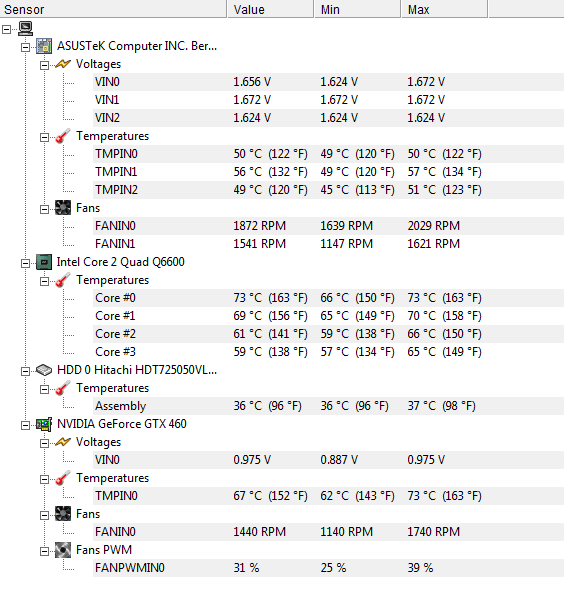The image size is (564, 606).
Task: Click the Fans PWM icon
Action: [x=63, y=550]
